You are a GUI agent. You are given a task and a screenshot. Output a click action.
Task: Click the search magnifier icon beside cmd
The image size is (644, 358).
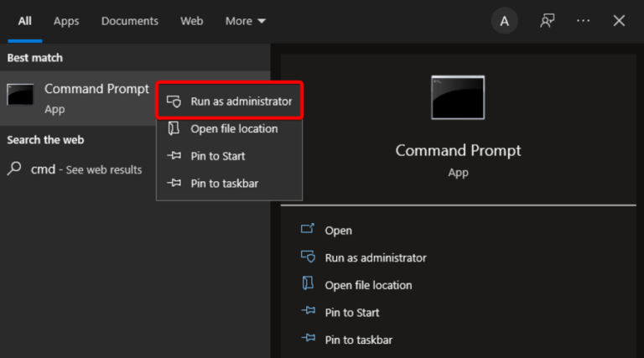tap(14, 169)
